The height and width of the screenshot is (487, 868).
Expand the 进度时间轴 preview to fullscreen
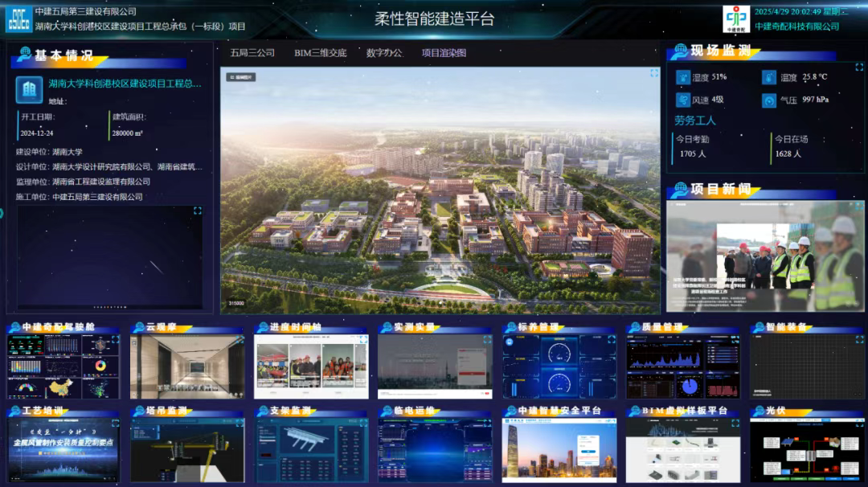(363, 339)
